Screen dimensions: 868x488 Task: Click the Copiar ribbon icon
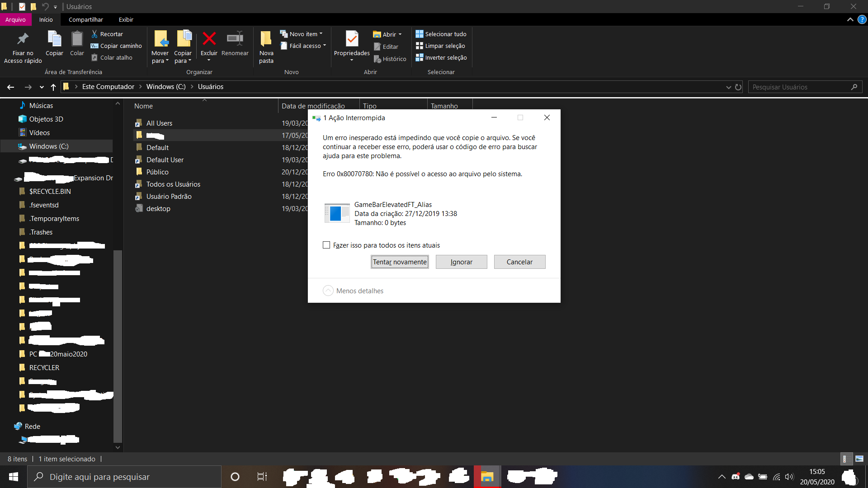click(x=54, y=39)
